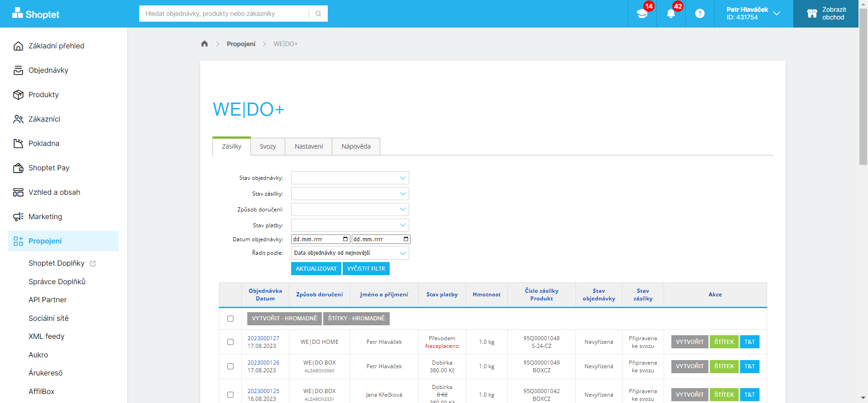The height and width of the screenshot is (403, 868).
Task: Click VYTVOŘIT - HROMADNĚ button
Action: pos(285,319)
